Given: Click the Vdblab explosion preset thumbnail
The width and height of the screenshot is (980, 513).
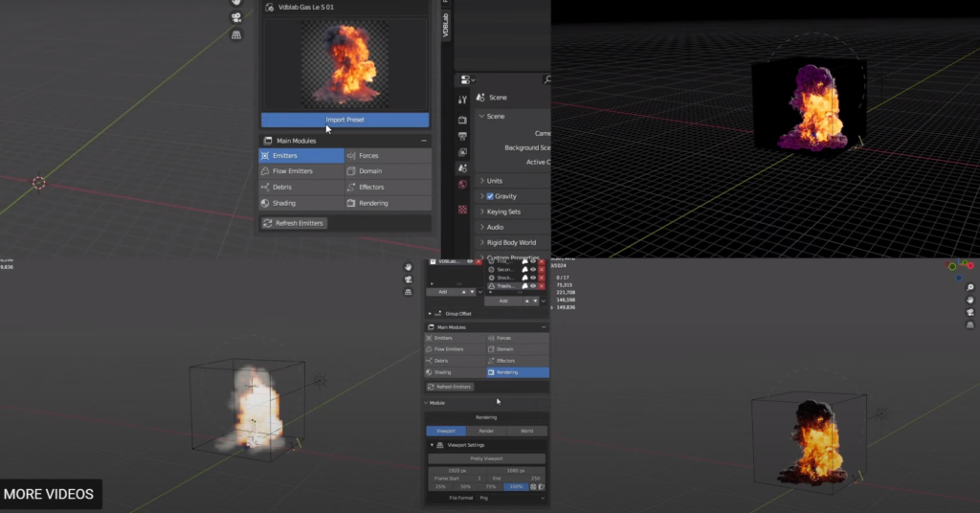Looking at the screenshot, I should point(345,64).
